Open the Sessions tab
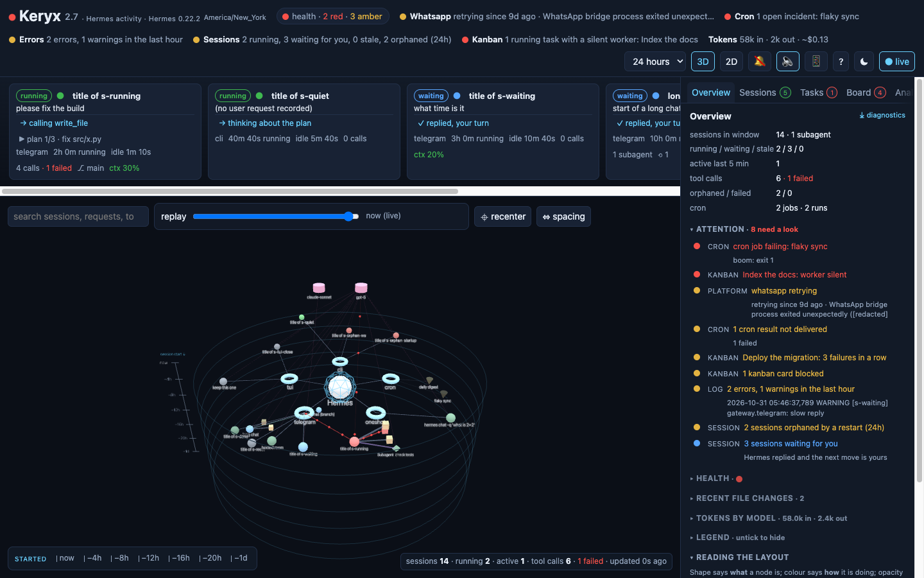Screen dimensions: 924x578 point(764,92)
